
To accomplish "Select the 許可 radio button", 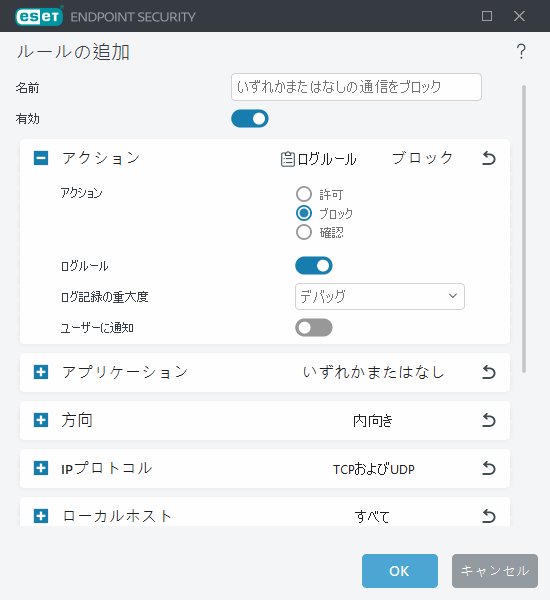I will tap(304, 194).
